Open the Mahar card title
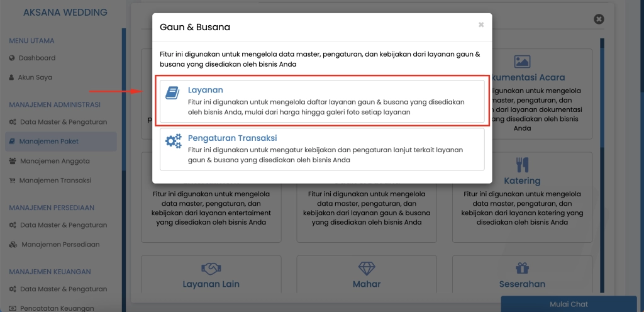 point(367,284)
